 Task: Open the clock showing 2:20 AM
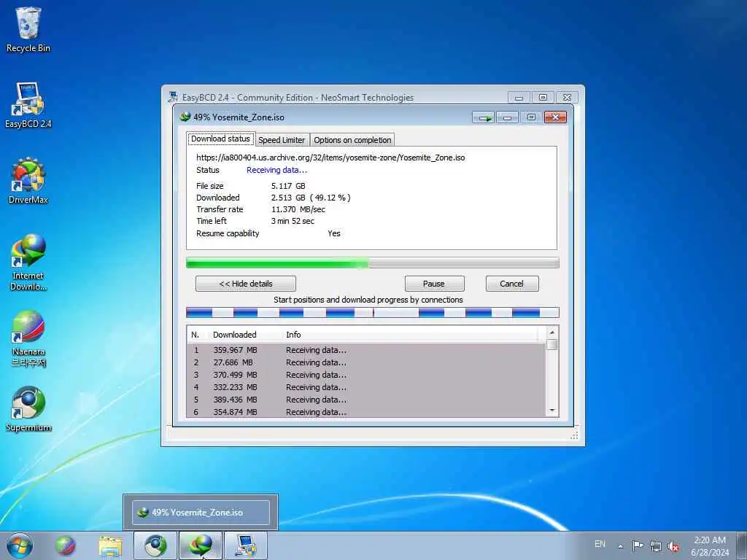pos(710,545)
